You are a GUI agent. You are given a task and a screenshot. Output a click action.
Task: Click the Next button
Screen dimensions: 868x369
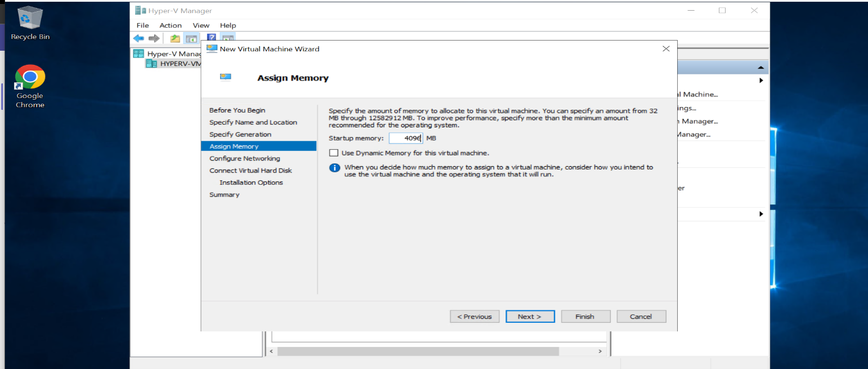(530, 317)
